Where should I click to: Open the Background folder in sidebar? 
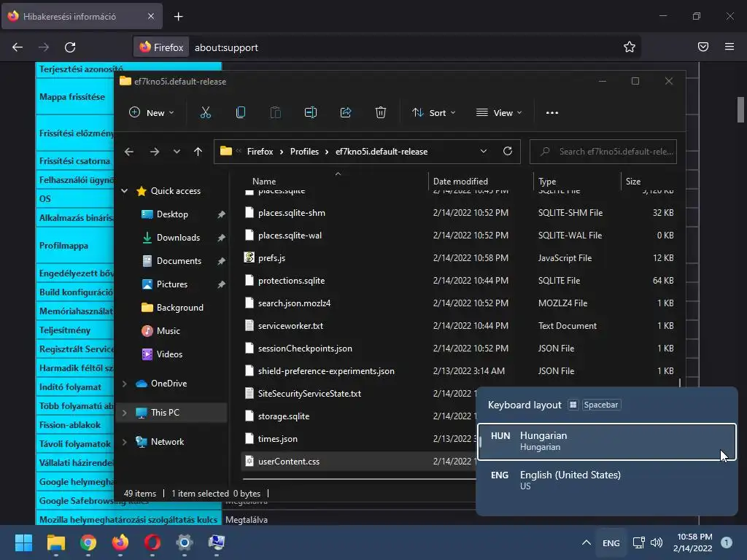click(179, 308)
